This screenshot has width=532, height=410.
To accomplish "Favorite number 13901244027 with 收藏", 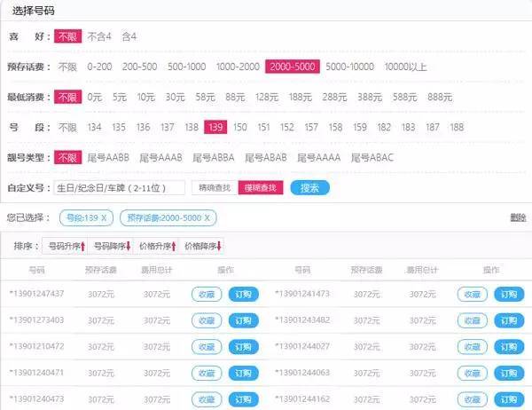I will coord(473,347).
